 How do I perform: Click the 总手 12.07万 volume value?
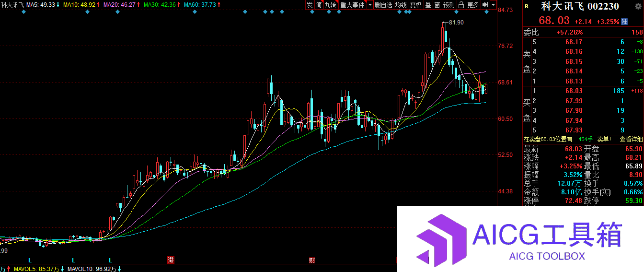(570, 183)
